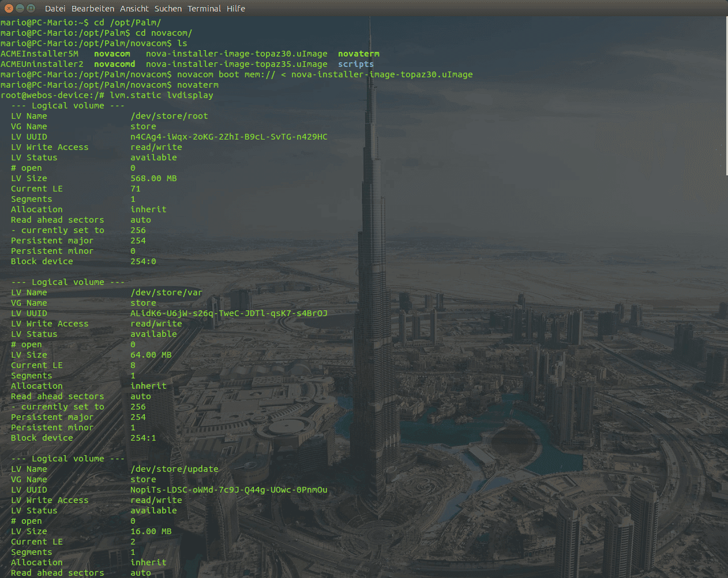Click the 'cd /opt/Palm/' command text
This screenshot has height=578, width=728.
click(127, 22)
